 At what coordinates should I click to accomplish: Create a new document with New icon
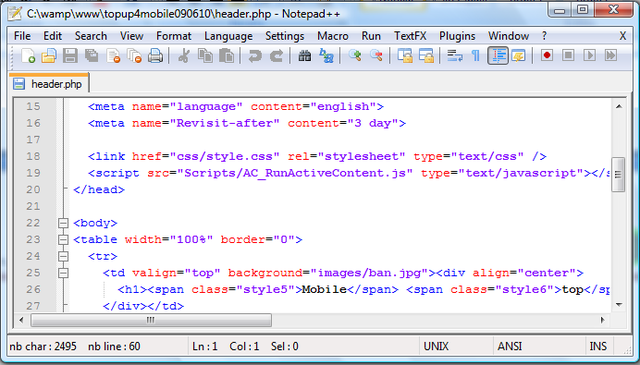[x=28, y=56]
